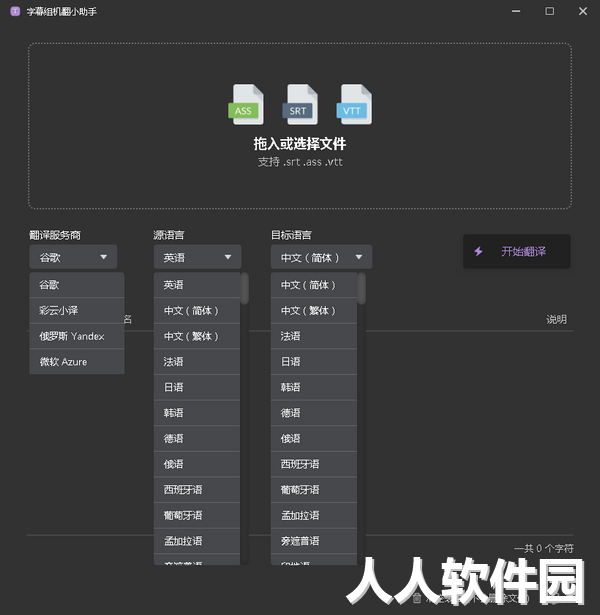This screenshot has width=600, height=615.
Task: Select 中文（繁体）in source language list
Action: tap(197, 336)
